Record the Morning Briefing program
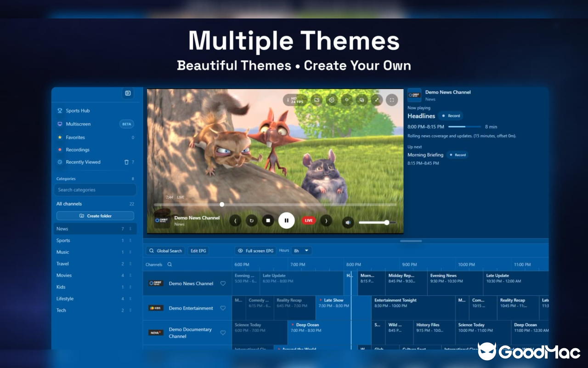Screen dimensions: 588x368 pos(457,155)
